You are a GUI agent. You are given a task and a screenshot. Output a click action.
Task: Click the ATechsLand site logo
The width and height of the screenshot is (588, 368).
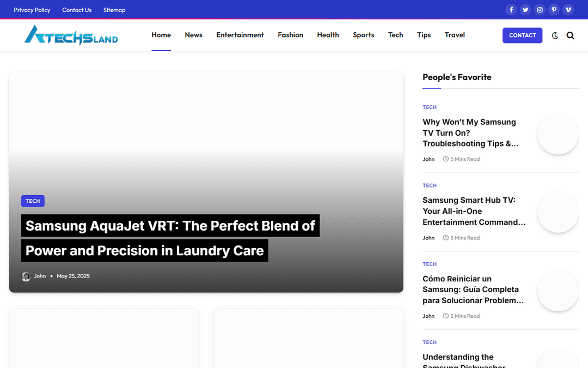point(71,35)
